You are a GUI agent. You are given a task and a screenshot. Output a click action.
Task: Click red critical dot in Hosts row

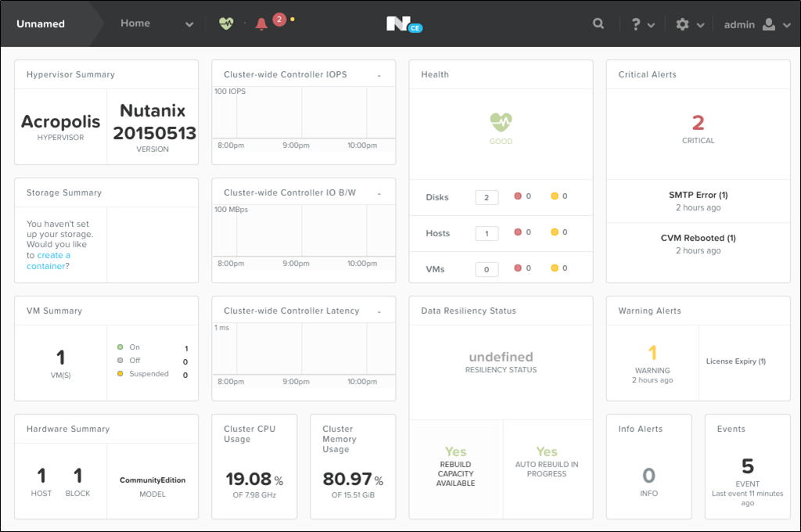[x=518, y=232]
